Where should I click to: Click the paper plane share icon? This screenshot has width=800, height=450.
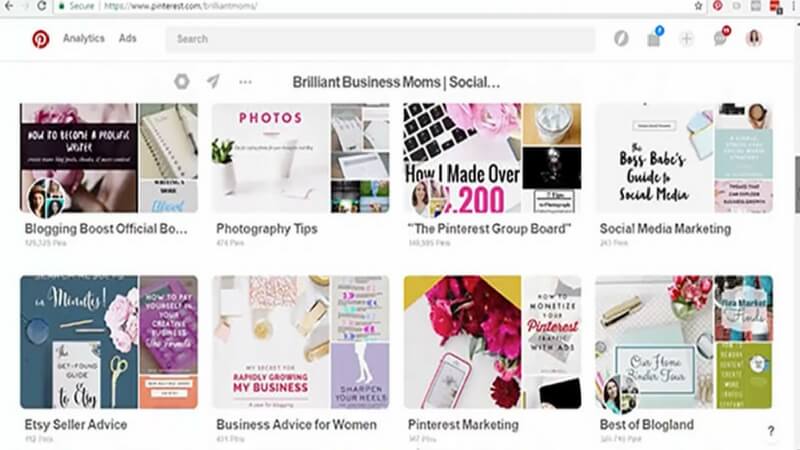click(213, 82)
